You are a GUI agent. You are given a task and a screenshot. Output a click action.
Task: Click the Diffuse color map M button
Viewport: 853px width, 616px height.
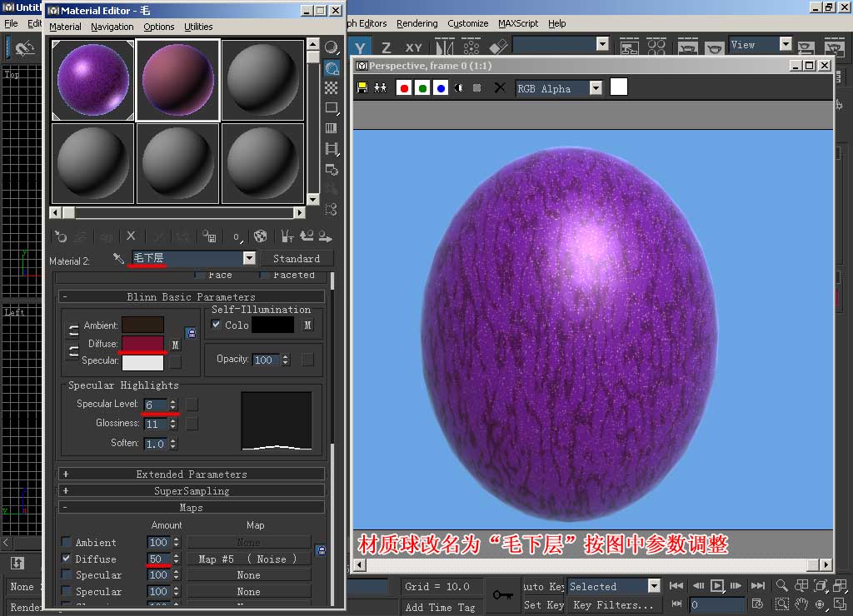click(x=175, y=345)
